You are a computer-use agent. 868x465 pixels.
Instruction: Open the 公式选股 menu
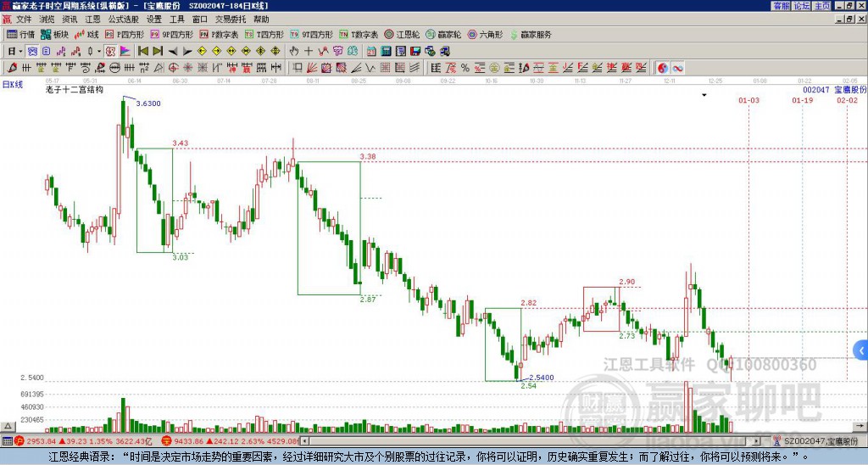click(x=124, y=20)
